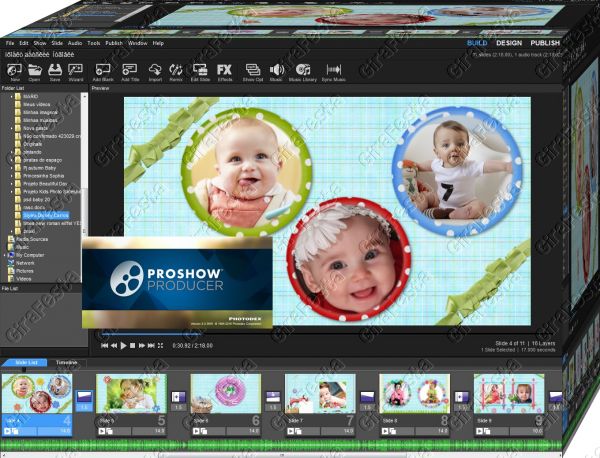Expand the Projeto Kids Photo folder
The width and height of the screenshot is (600, 458).
point(11,192)
